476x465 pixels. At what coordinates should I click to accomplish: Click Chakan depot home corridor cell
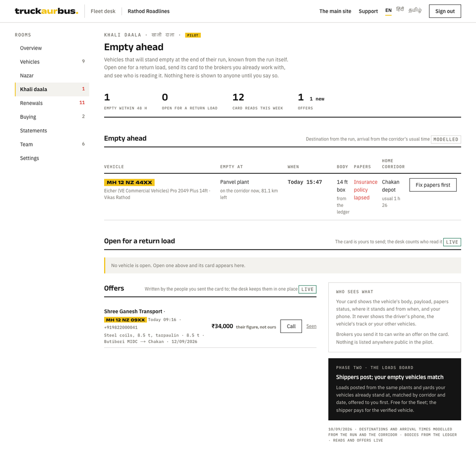click(x=391, y=186)
